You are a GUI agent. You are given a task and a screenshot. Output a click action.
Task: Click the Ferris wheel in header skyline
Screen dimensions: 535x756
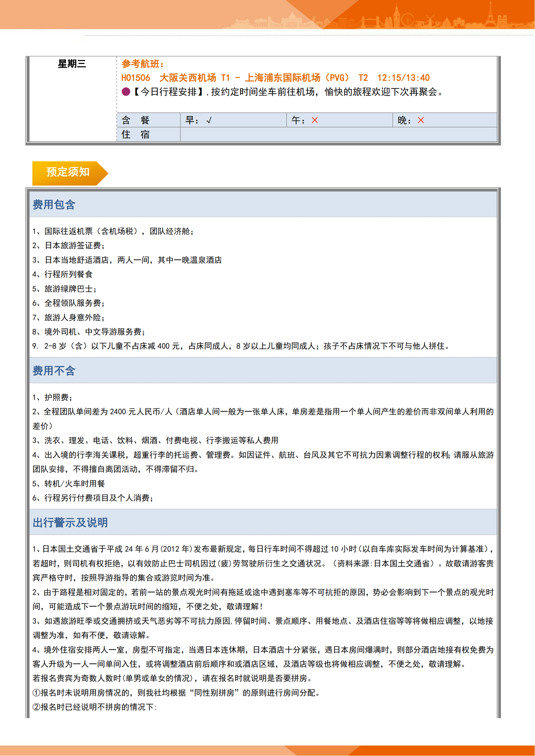(x=408, y=19)
